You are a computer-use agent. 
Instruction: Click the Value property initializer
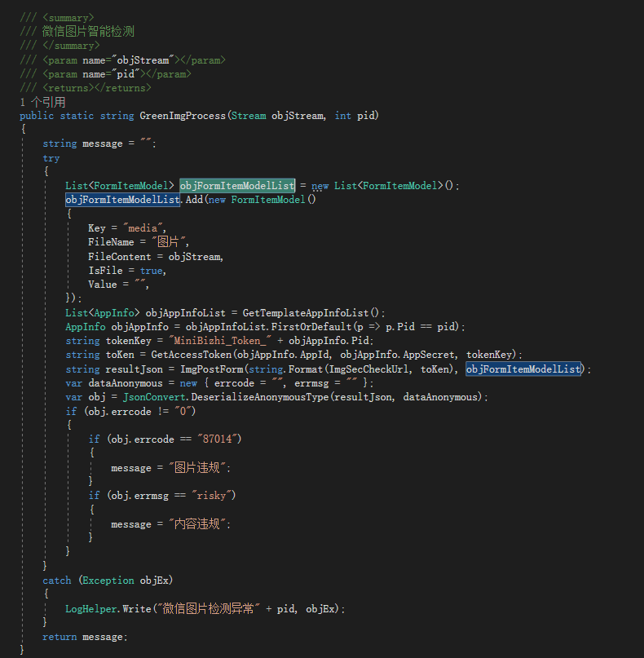103,284
